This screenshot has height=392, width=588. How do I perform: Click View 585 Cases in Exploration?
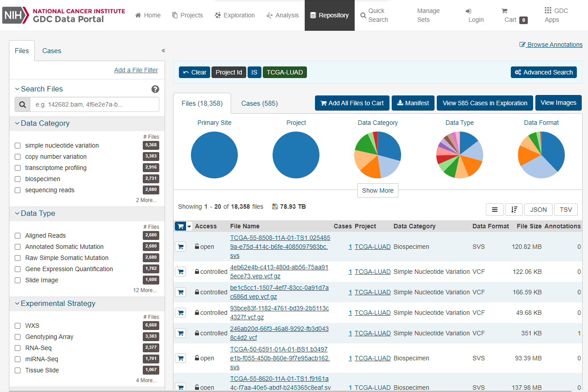[x=485, y=103]
